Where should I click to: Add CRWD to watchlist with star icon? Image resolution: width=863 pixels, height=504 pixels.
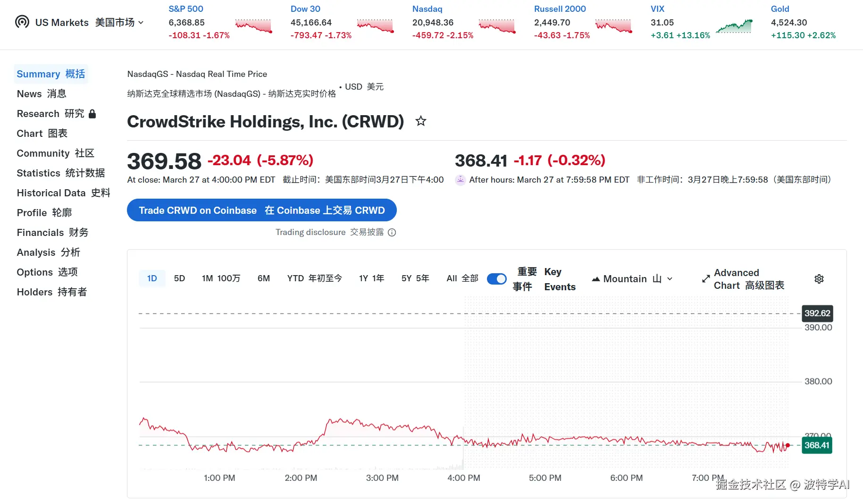point(420,121)
